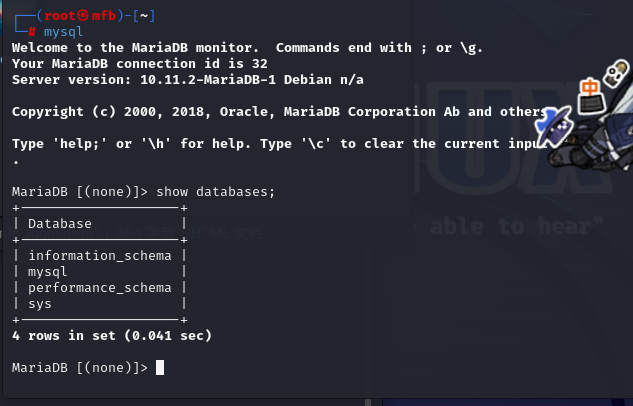The width and height of the screenshot is (633, 406).
Task: Click the tilde directory in shell prompt
Action: point(144,16)
